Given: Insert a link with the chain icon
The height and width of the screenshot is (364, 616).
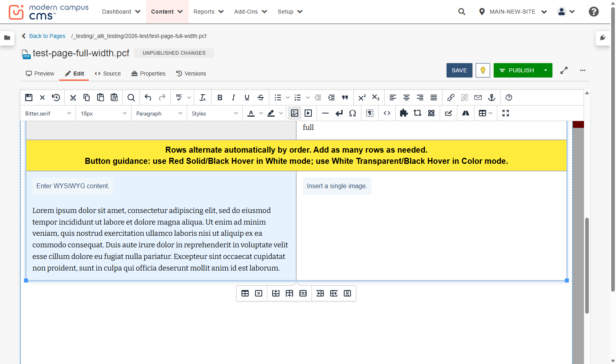Looking at the screenshot, I should pyautogui.click(x=451, y=97).
